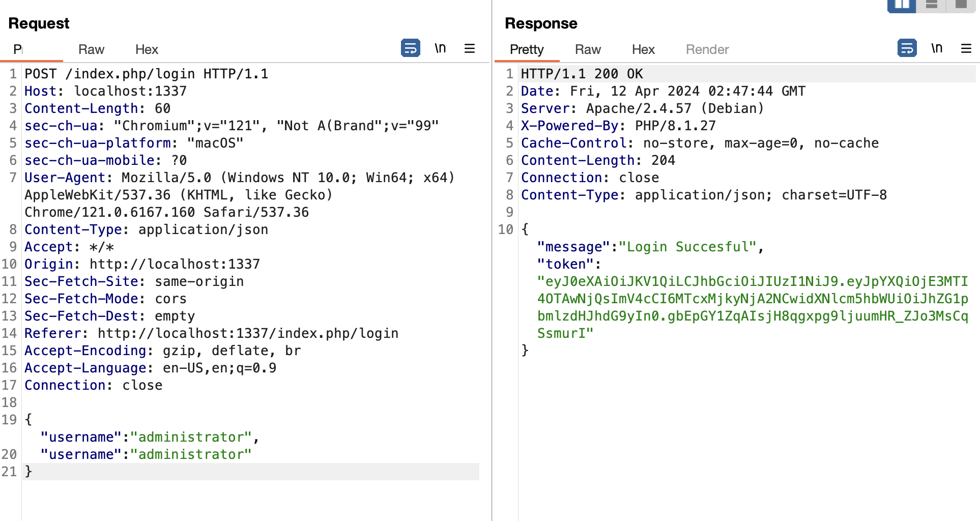The width and height of the screenshot is (980, 521).
Task: Click the Sec-Fetch-Dest: empty header
Action: 110,316
